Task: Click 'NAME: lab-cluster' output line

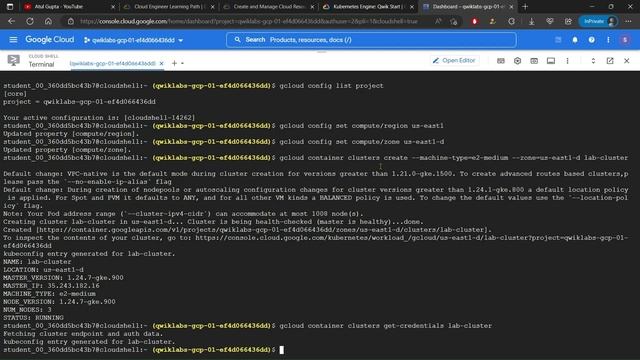Action: click(x=37, y=262)
